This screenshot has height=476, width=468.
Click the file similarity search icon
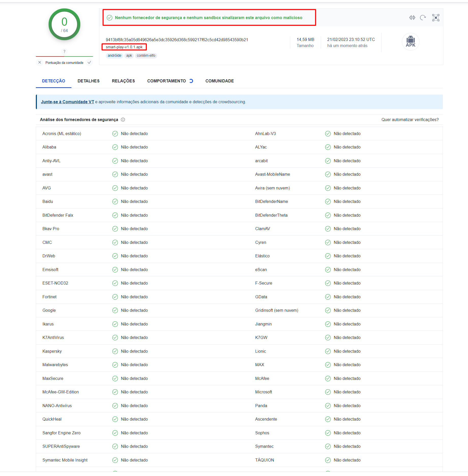tap(412, 18)
